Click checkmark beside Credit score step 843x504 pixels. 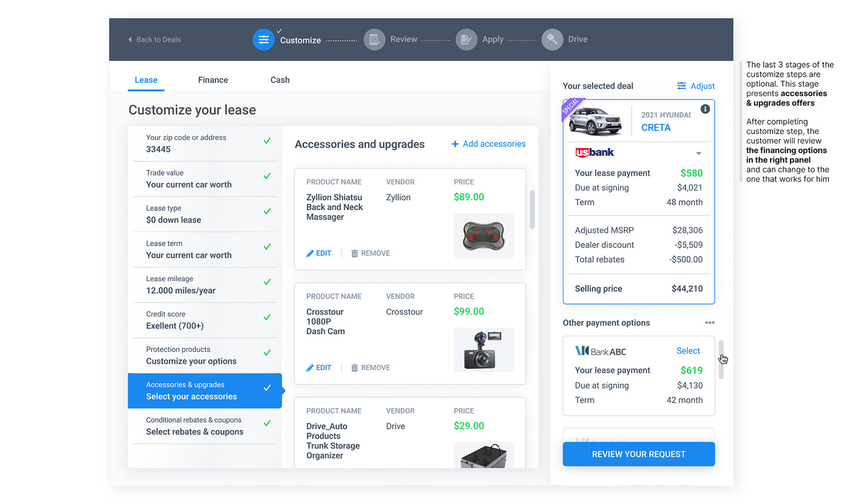point(267,317)
